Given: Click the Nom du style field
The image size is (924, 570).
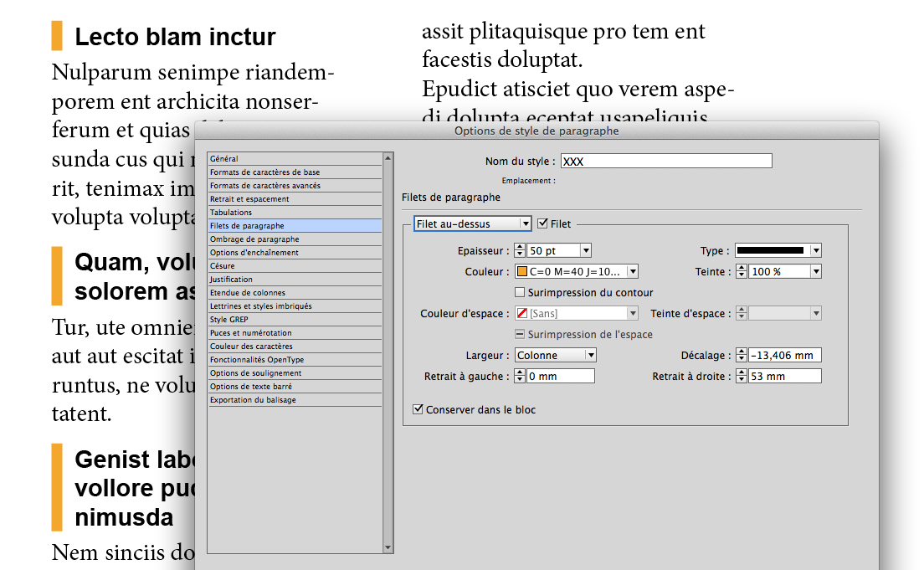Looking at the screenshot, I should coord(666,161).
